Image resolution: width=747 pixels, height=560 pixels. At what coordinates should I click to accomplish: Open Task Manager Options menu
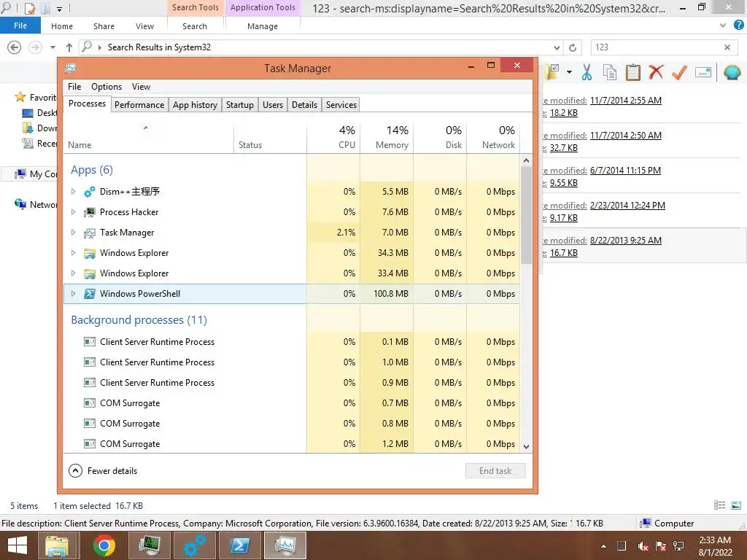pos(107,87)
